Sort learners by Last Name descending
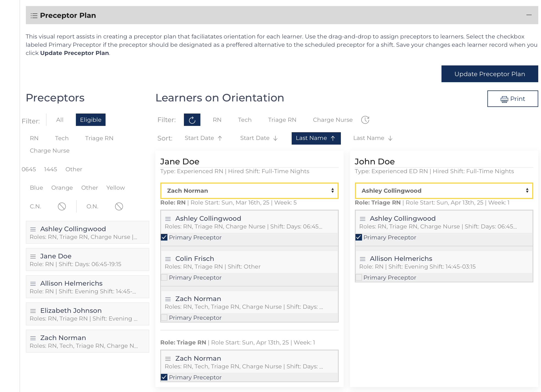 373,138
